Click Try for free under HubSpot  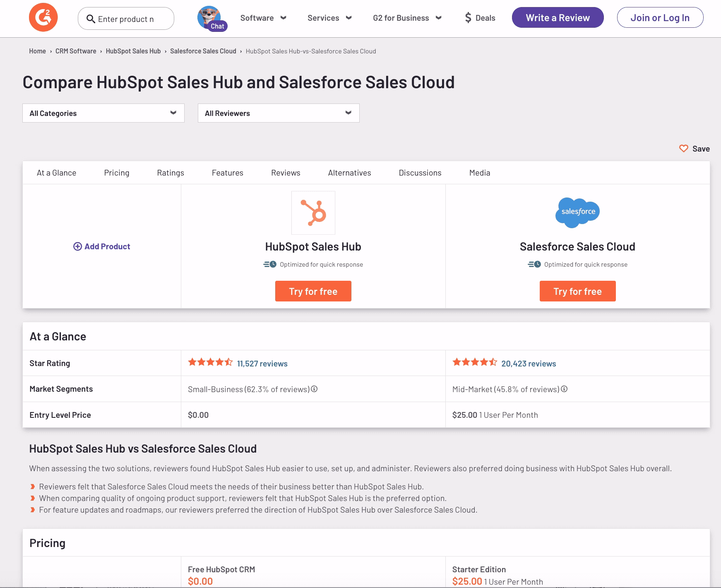(x=313, y=291)
